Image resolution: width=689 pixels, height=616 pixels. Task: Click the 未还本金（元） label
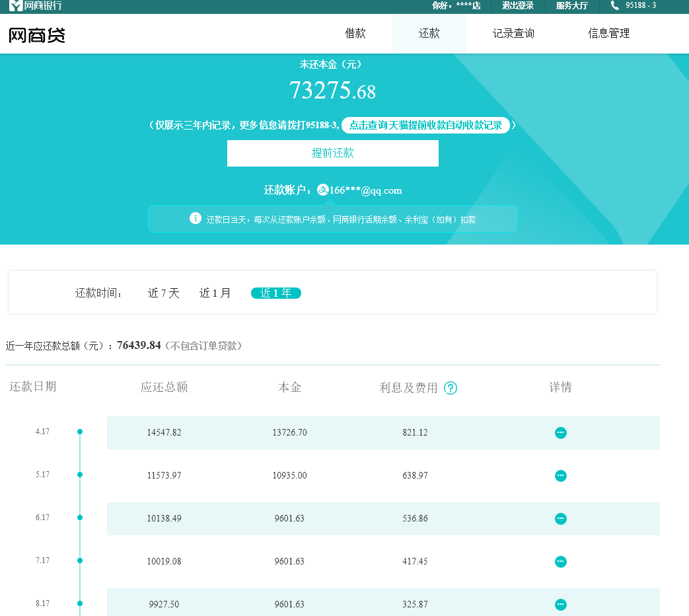tap(330, 65)
